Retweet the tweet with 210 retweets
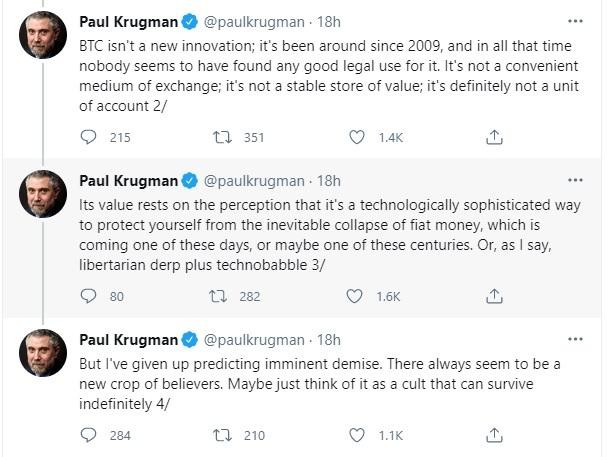Viewport: 608px width, 457px height. [222, 435]
